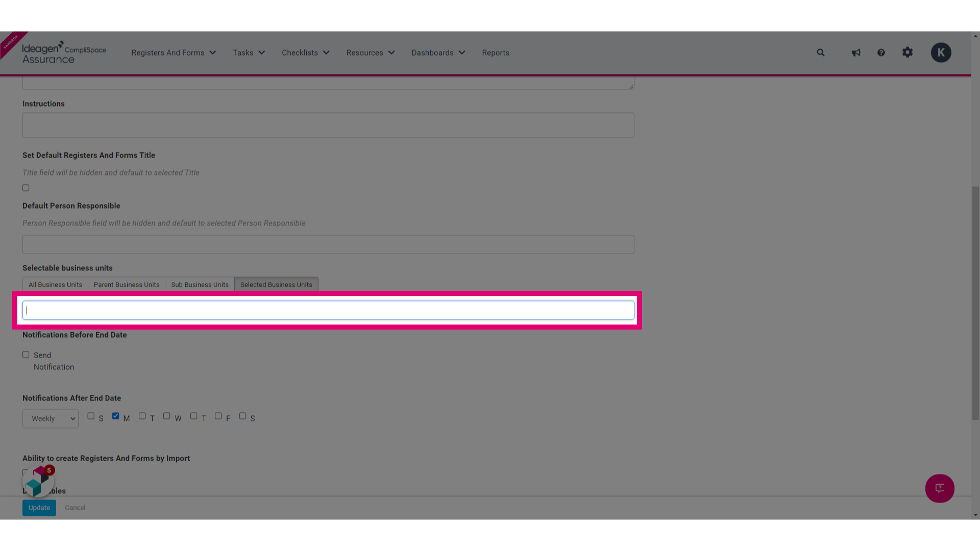Expand the Checklists menu
980x551 pixels.
305,53
